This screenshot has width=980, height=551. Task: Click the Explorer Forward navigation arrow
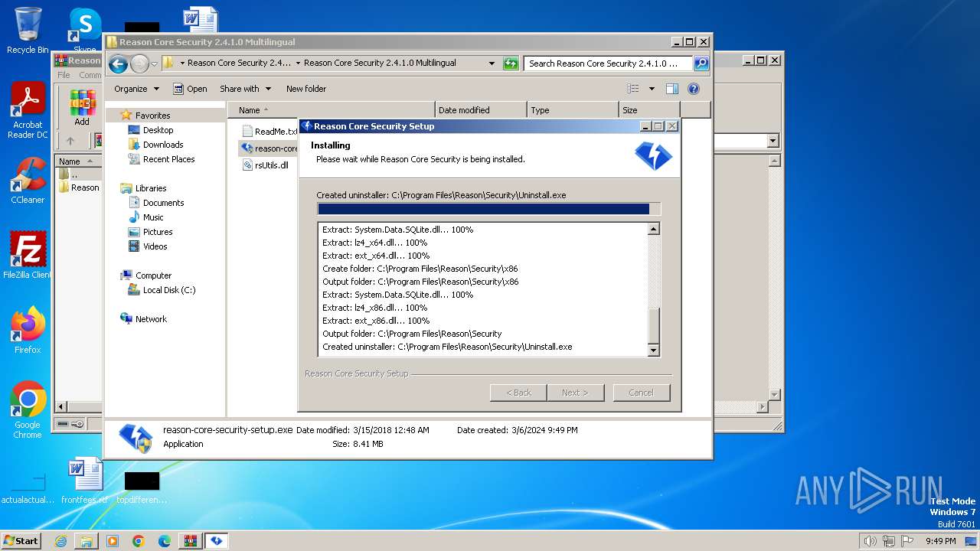pyautogui.click(x=139, y=64)
